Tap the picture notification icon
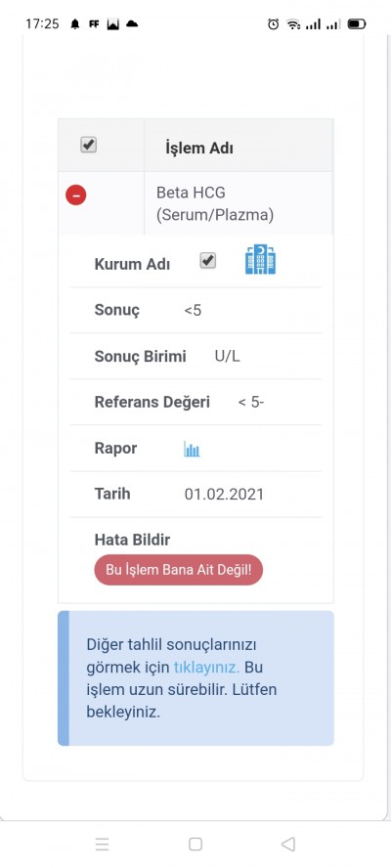This screenshot has width=391, height=868. click(113, 24)
